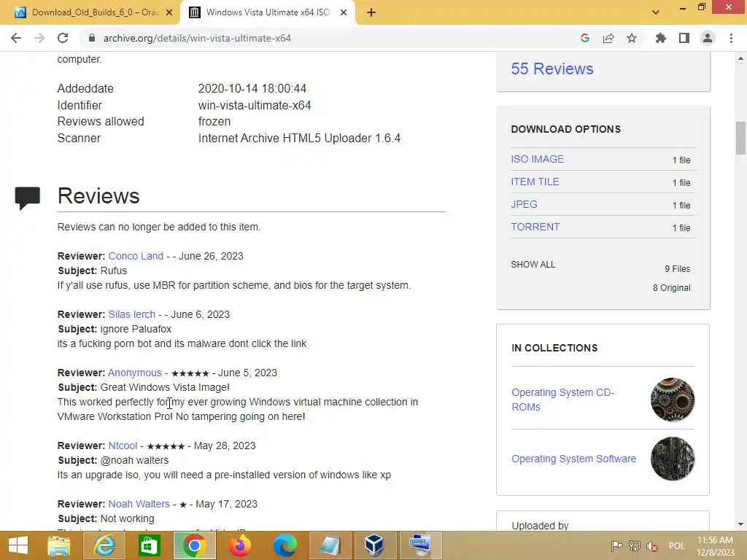Expand the tab search chevron
Image resolution: width=747 pixels, height=560 pixels.
(656, 12)
